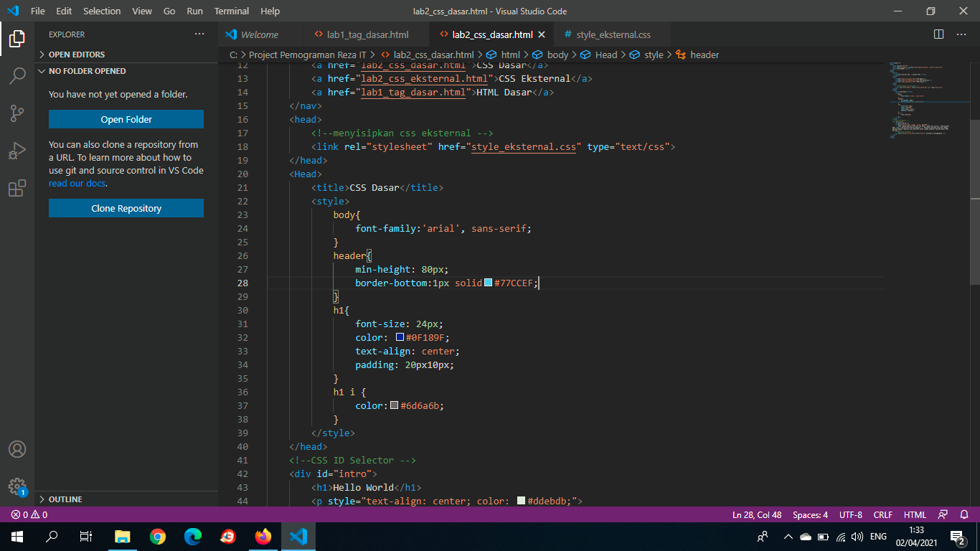Image resolution: width=980 pixels, height=551 pixels.
Task: Click the #77CCEF color swatch
Action: (x=489, y=283)
